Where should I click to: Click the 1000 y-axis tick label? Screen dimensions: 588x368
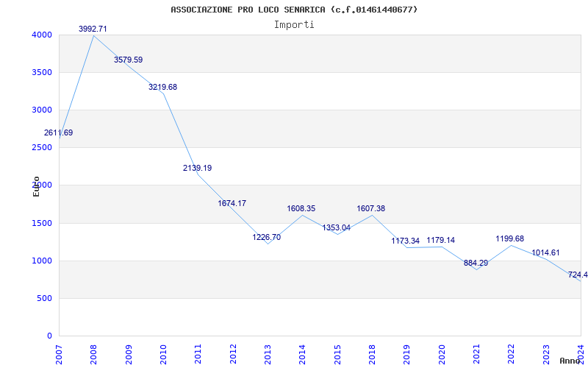point(40,261)
